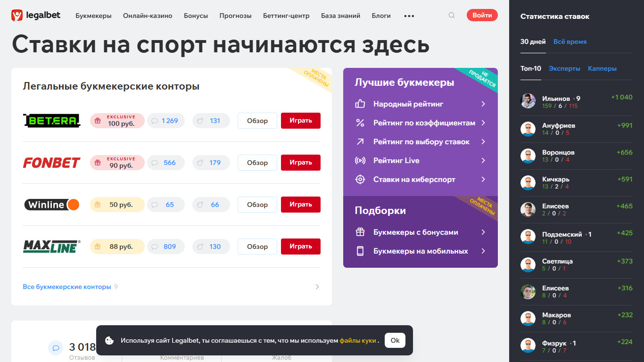View Winline 65 reviews count
The width and height of the screenshot is (644, 362).
pyautogui.click(x=166, y=205)
